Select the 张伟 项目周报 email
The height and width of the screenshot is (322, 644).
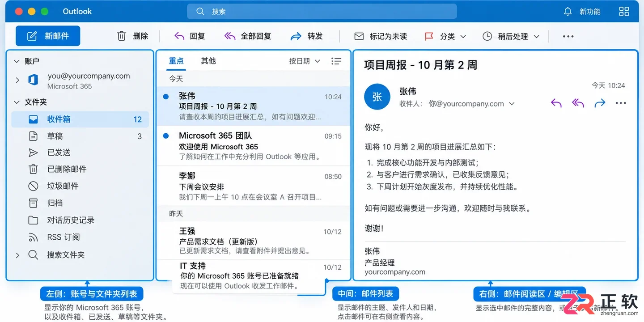pyautogui.click(x=253, y=106)
